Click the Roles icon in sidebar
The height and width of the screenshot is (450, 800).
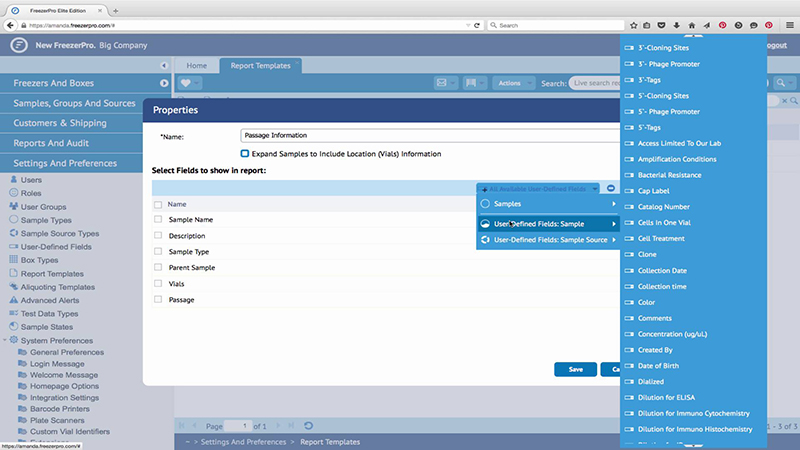coord(14,193)
